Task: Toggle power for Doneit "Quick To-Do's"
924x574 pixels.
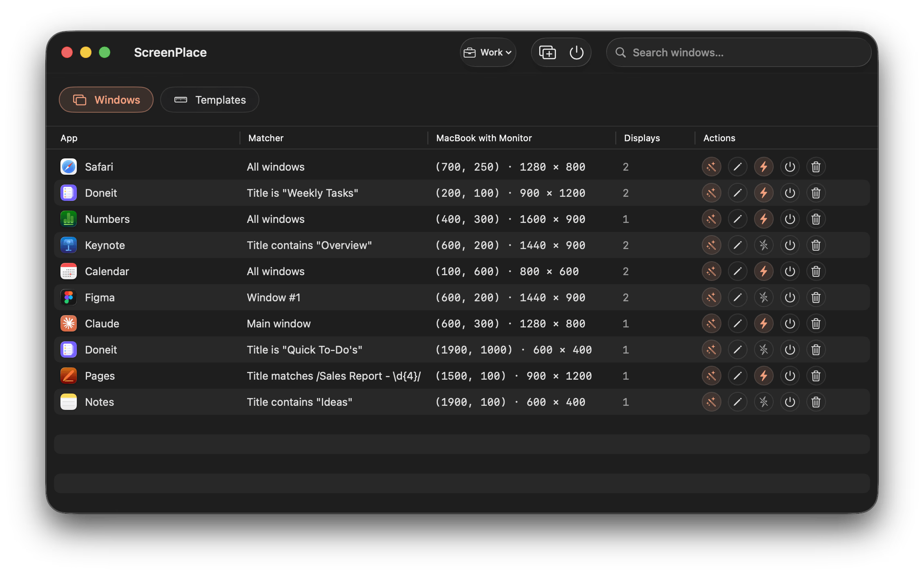Action: click(x=790, y=349)
